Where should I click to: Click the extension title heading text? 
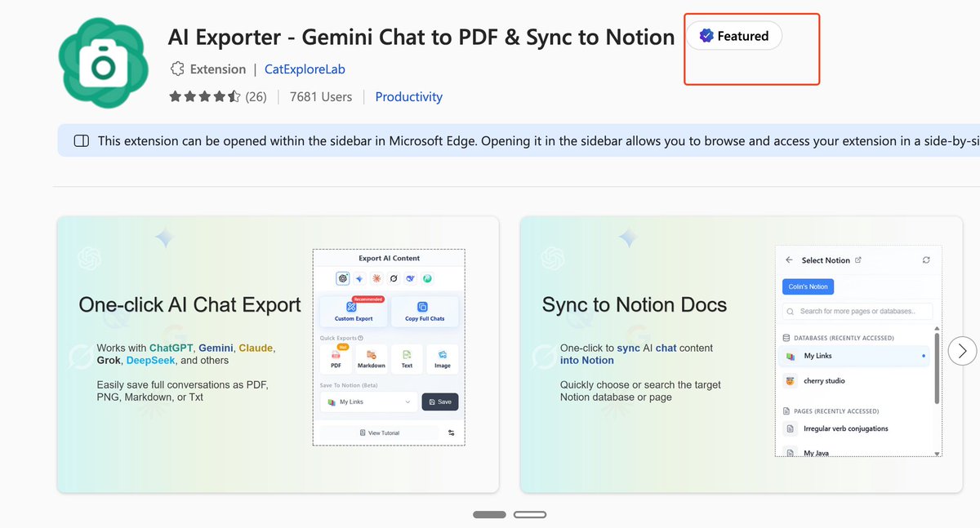[x=421, y=38]
